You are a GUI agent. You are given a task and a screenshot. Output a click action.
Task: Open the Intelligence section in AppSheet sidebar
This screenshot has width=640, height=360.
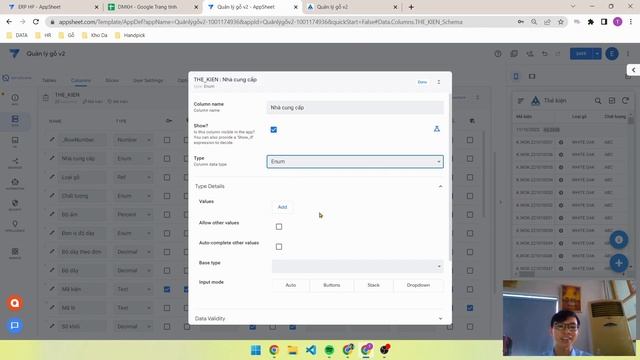(x=15, y=226)
